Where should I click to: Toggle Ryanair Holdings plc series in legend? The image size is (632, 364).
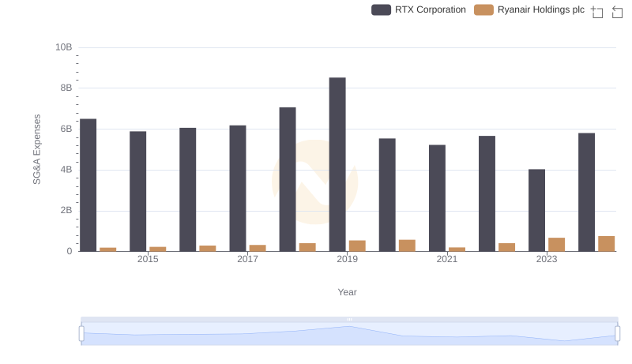529,9
